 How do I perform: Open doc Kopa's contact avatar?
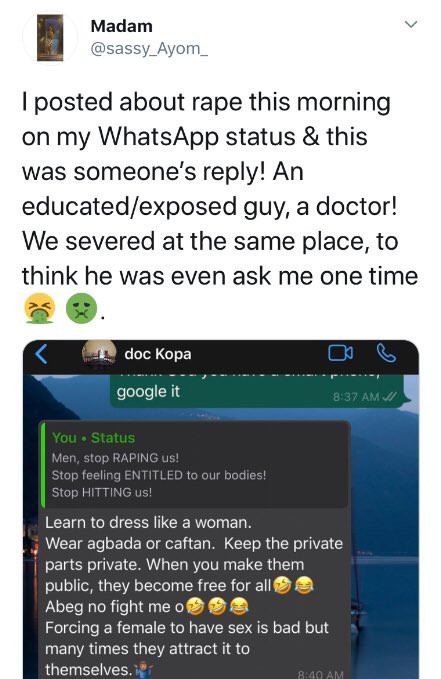pos(99,353)
